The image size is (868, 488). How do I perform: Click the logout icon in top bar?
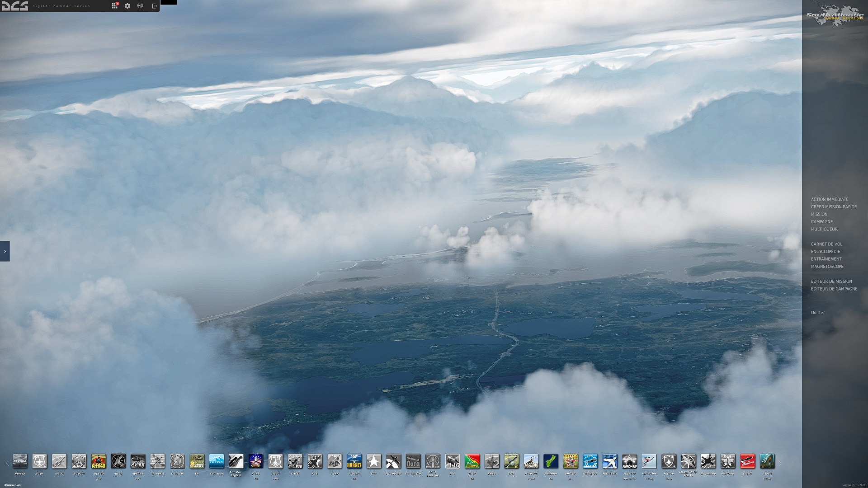point(155,6)
